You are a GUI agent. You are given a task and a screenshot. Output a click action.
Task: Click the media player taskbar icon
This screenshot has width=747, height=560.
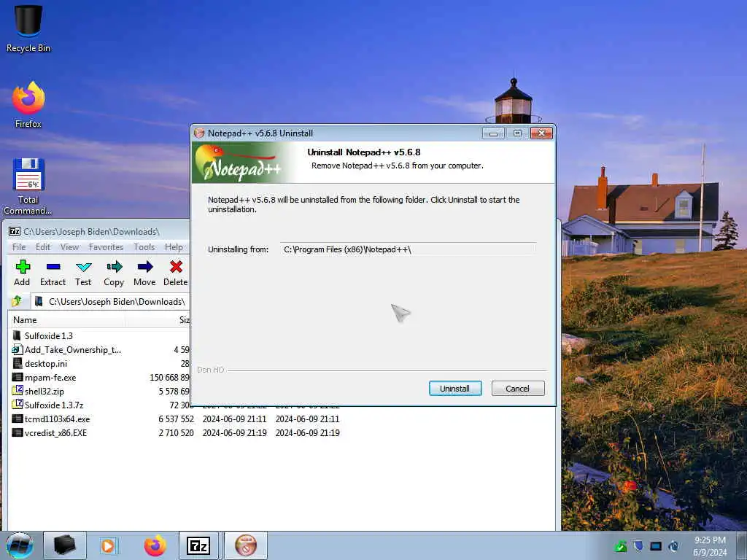(108, 545)
